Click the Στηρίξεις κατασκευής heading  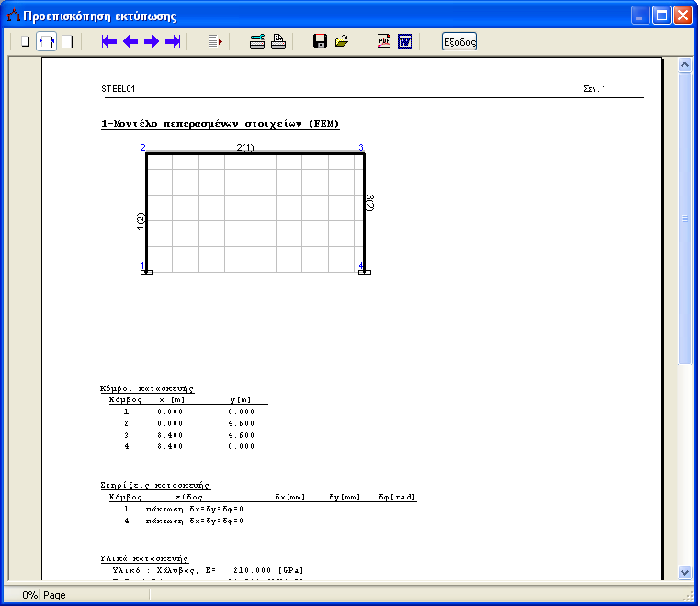pos(155,485)
